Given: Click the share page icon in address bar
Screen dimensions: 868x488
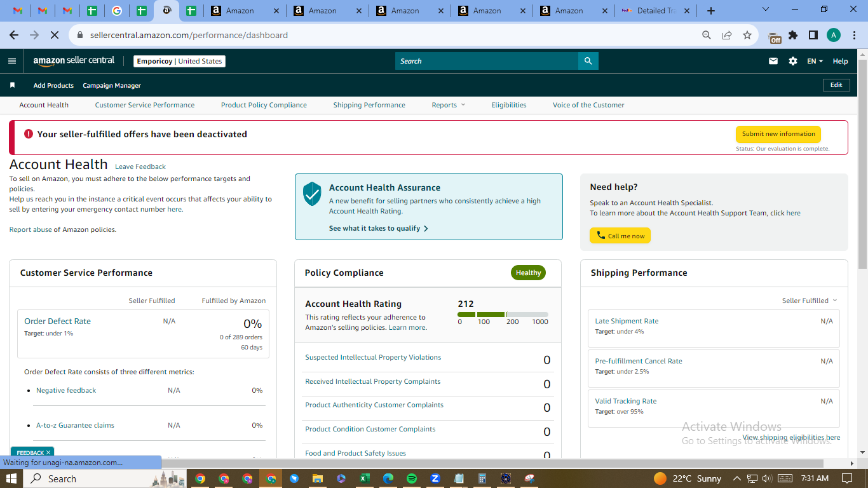Looking at the screenshot, I should [x=727, y=35].
